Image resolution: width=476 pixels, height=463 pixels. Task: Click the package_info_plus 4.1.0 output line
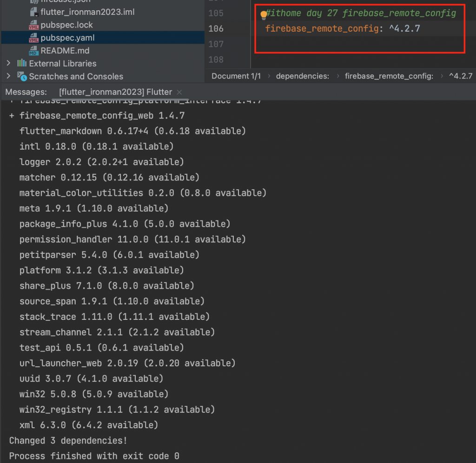(125, 224)
